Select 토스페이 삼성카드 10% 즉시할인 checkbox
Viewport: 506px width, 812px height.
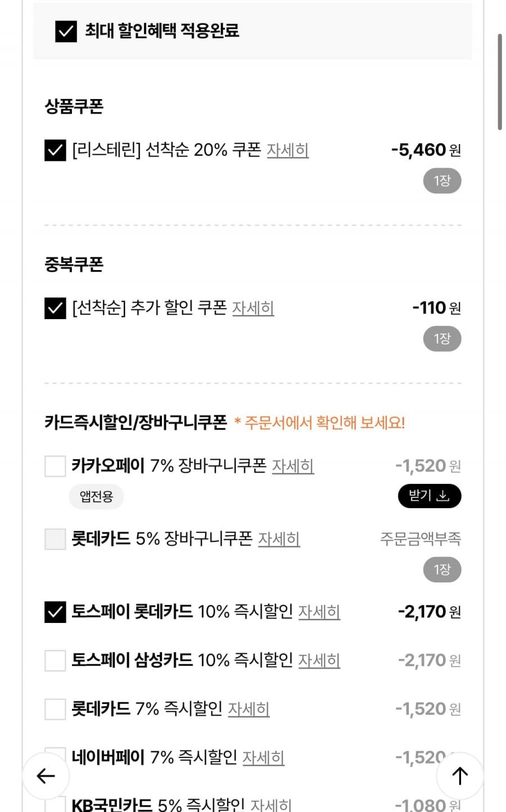click(55, 660)
